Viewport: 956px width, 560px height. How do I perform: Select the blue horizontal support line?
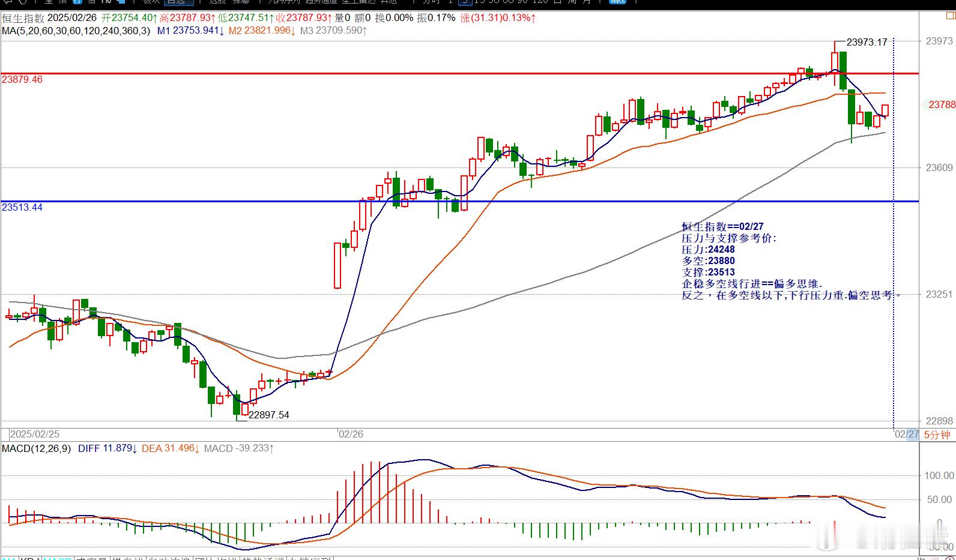tap(460, 201)
